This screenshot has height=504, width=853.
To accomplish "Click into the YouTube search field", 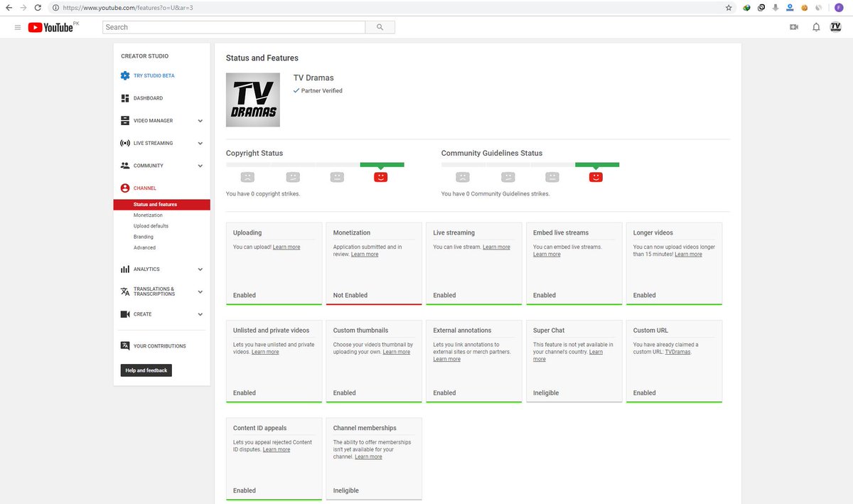I will (x=234, y=27).
